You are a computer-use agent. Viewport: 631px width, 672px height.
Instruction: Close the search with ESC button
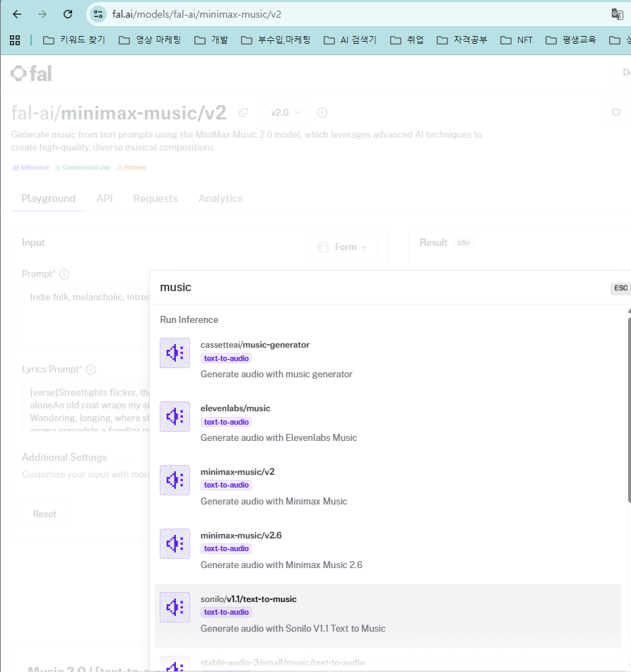pos(620,288)
